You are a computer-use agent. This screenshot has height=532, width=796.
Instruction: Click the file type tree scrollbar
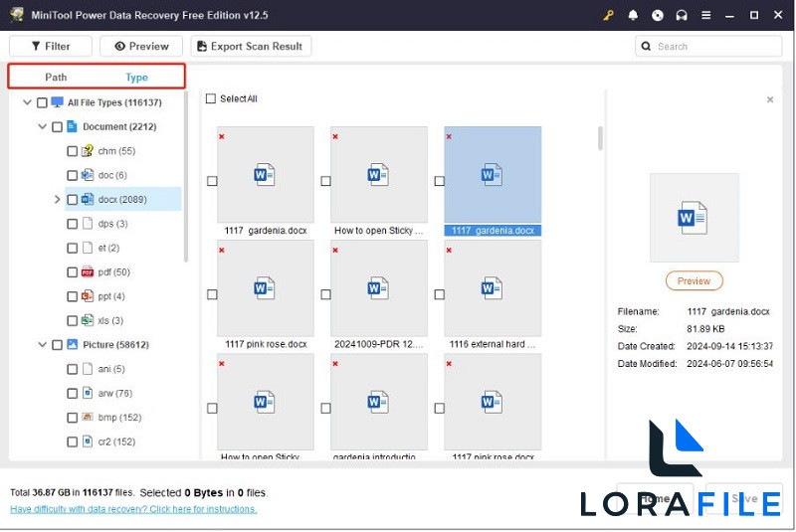point(186,176)
